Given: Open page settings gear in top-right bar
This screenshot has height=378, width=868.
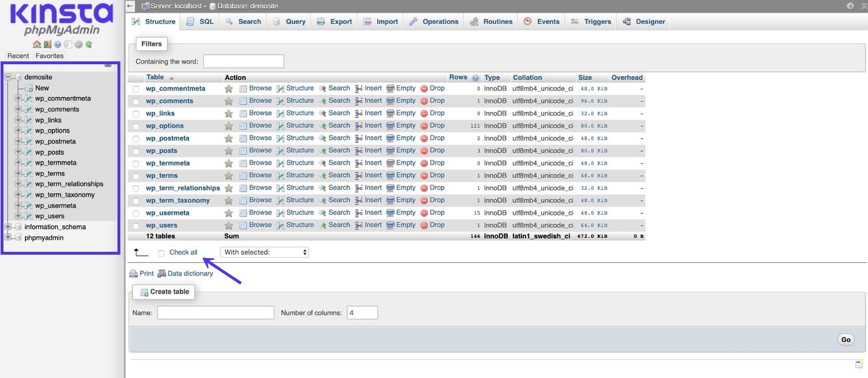Looking at the screenshot, I should (x=850, y=6).
